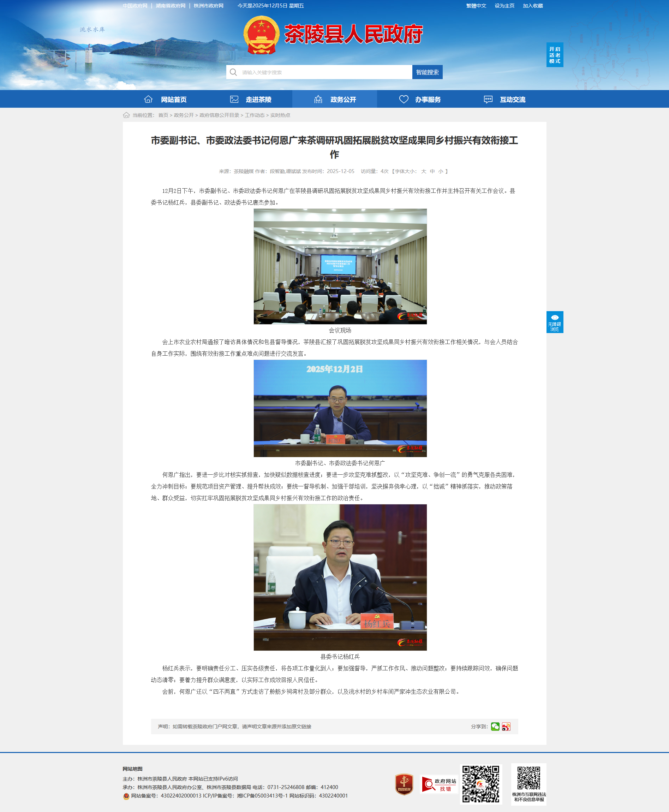
Task: Click the national emblem logo
Action: [x=261, y=35]
